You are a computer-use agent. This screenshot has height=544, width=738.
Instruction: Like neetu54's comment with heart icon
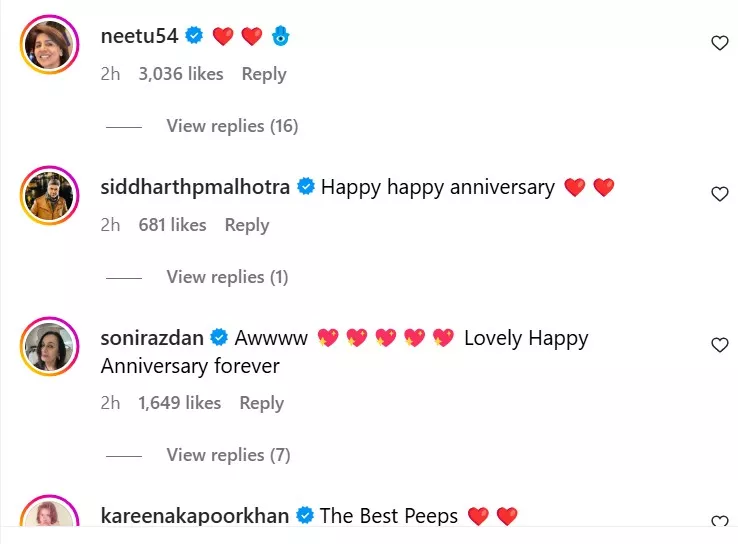[719, 43]
